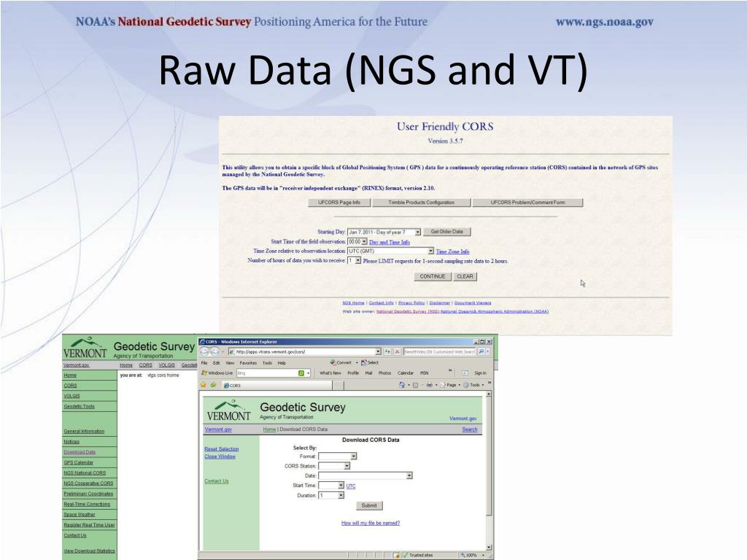Open the View menu in Internet Explorer
The width and height of the screenshot is (747, 560).
point(230,363)
